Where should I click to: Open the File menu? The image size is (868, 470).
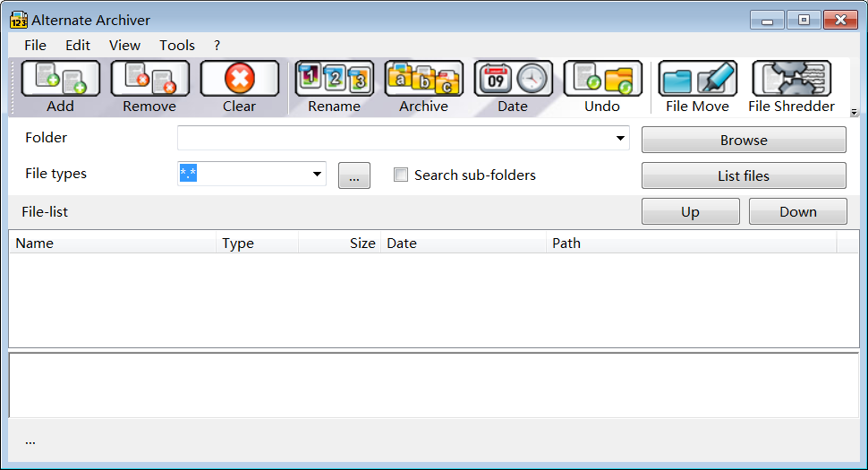[x=36, y=45]
